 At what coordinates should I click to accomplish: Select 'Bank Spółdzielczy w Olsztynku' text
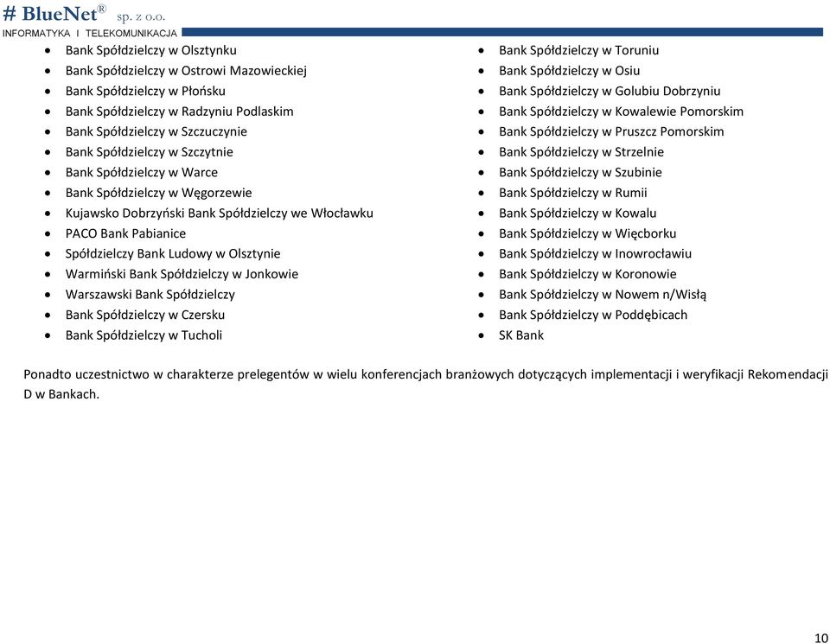click(150, 50)
